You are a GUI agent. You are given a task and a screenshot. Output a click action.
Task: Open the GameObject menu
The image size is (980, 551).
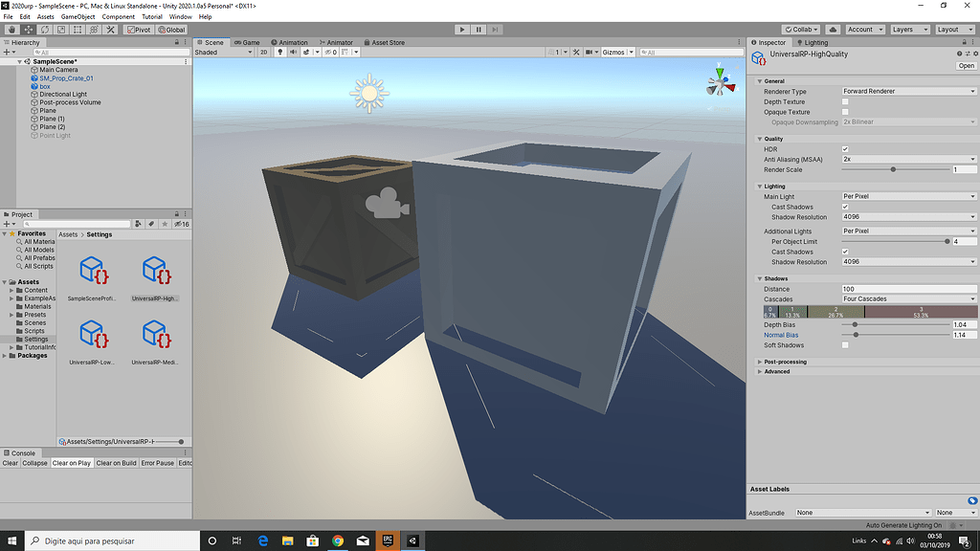(77, 16)
